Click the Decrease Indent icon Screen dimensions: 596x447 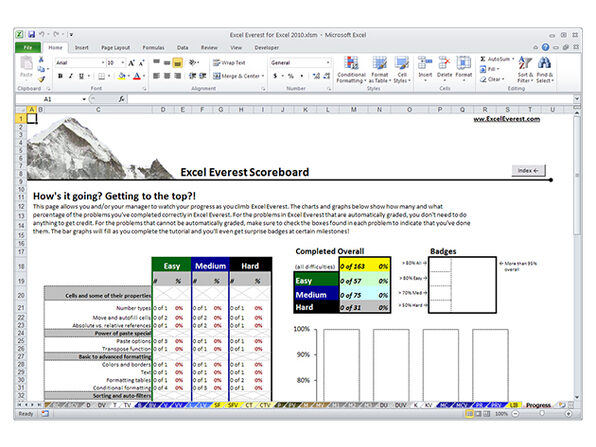pos(193,76)
